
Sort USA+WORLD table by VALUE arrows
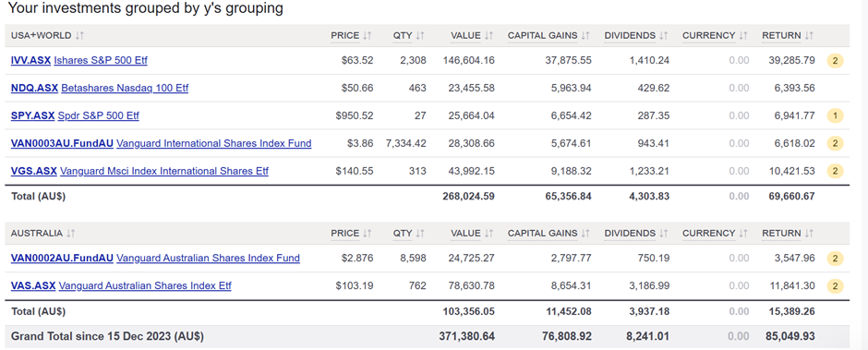point(488,35)
